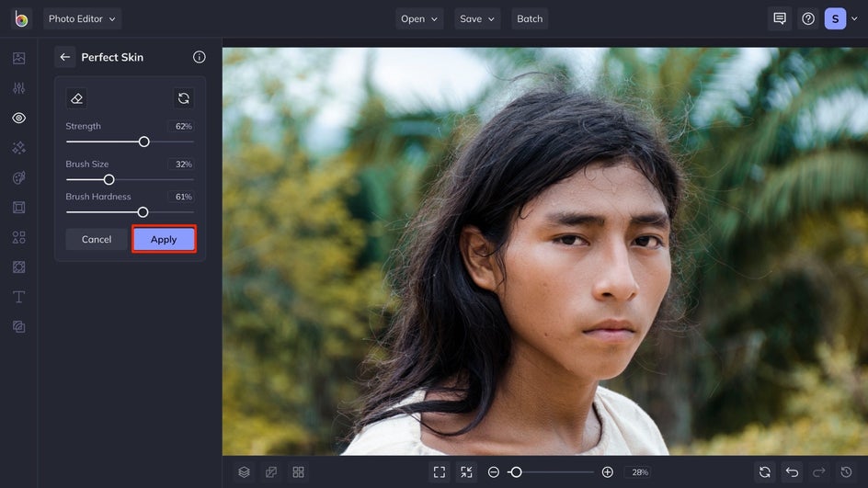Expand the Save dropdown menu
Viewport: 868px width, 488px height.
[x=476, y=18]
